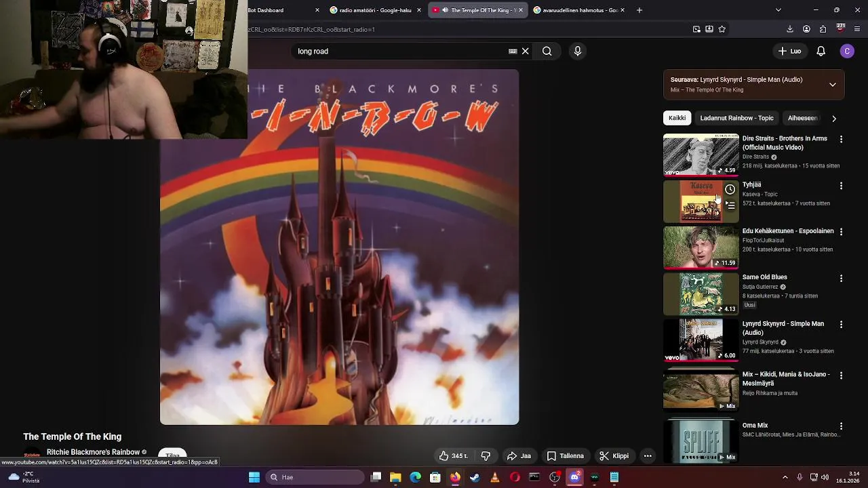
Task: Show next filter chips with right arrow
Action: (833, 119)
